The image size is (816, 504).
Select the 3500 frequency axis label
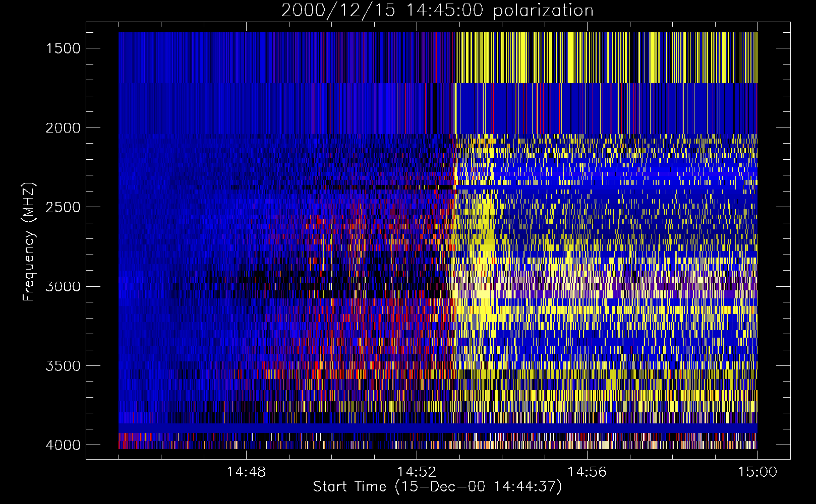coord(63,366)
